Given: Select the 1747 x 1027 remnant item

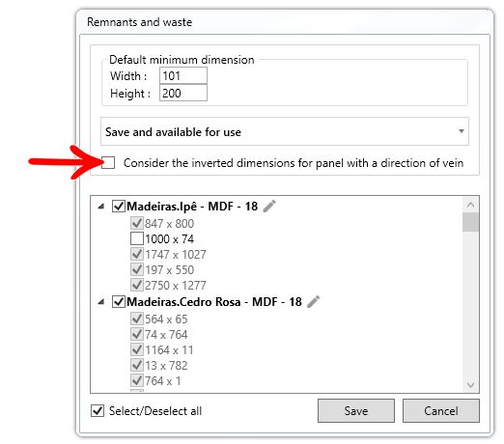Looking at the screenshot, I should tap(176, 255).
